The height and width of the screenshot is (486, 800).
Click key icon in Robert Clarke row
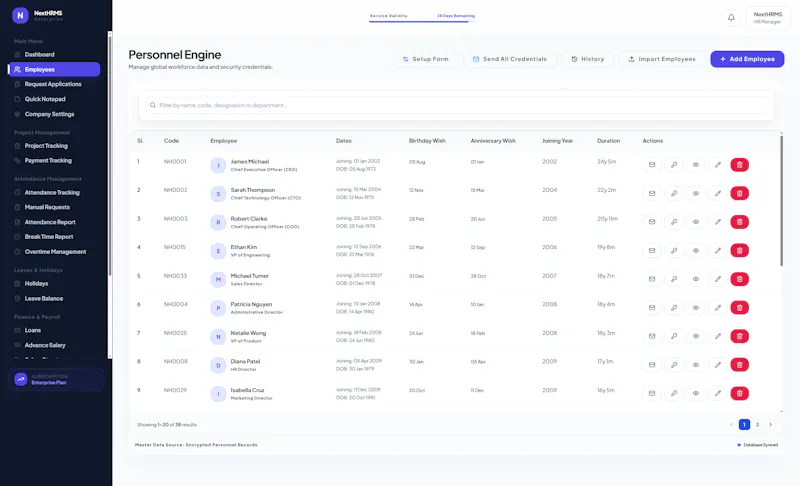click(x=674, y=222)
